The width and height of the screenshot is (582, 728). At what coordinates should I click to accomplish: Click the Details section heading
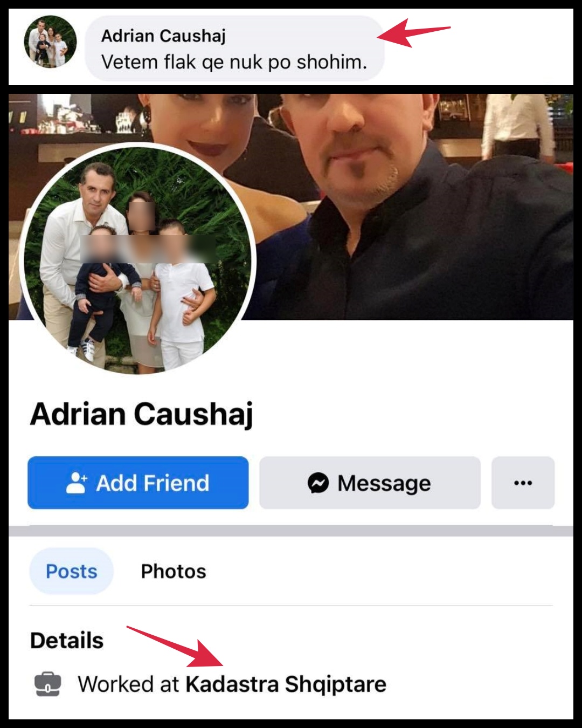coord(67,641)
